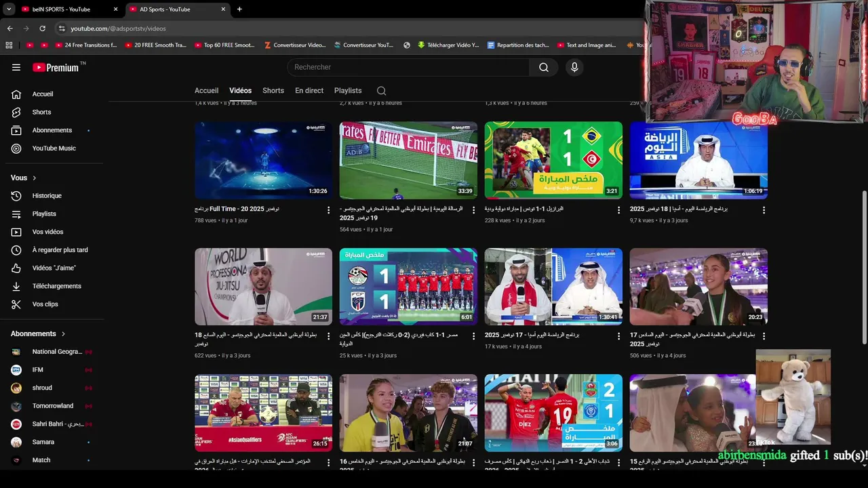Open Repartition des tach bookmark

(518, 45)
